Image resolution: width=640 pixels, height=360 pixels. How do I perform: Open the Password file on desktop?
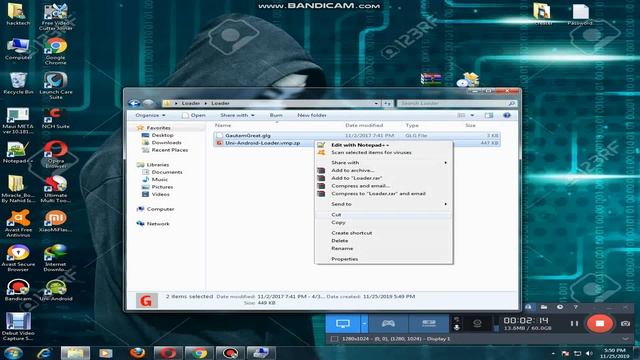click(x=580, y=14)
